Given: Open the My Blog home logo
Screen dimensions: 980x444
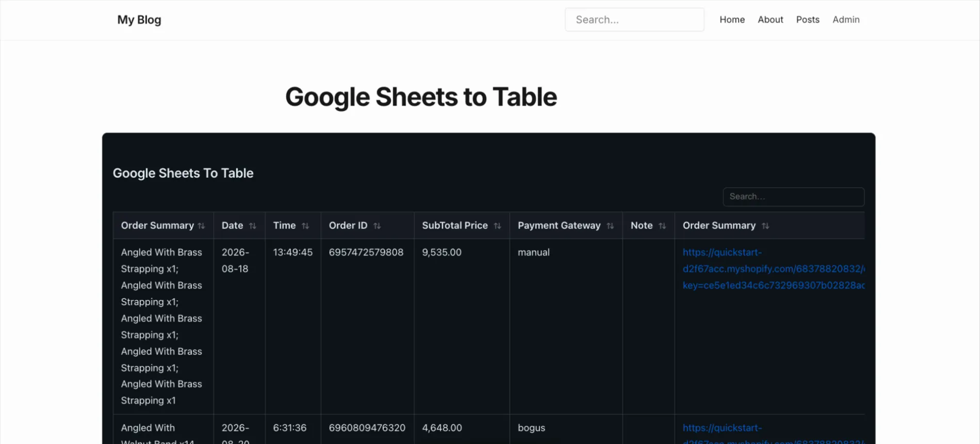Looking at the screenshot, I should coord(139,20).
